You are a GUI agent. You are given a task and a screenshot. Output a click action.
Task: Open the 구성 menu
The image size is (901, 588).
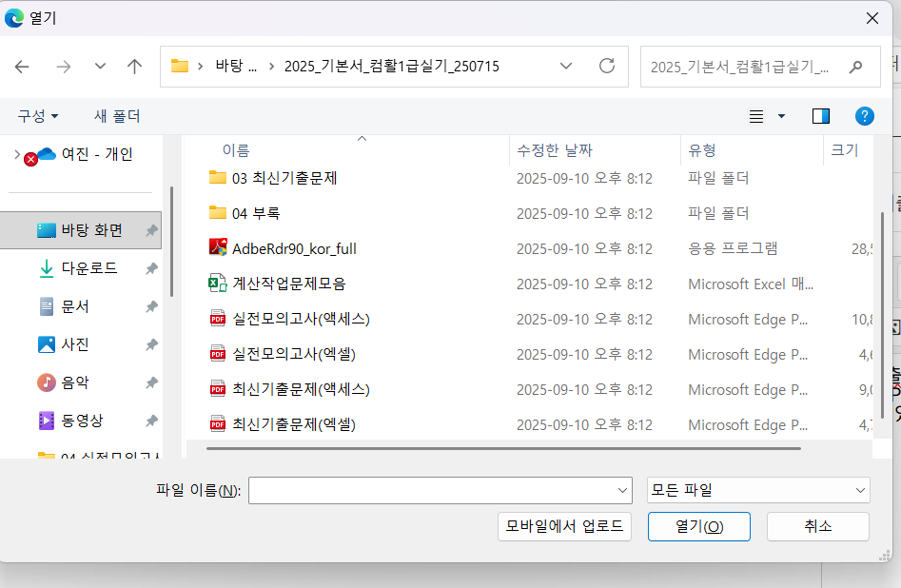point(38,116)
